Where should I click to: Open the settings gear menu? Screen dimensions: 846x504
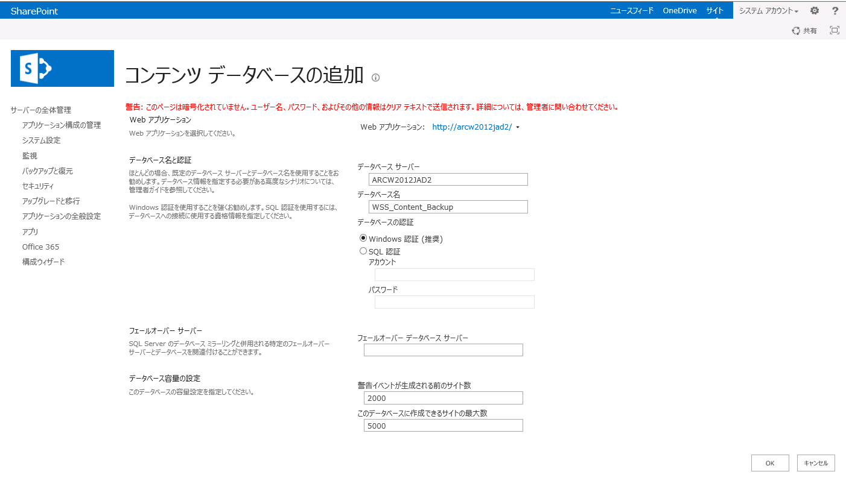[815, 10]
